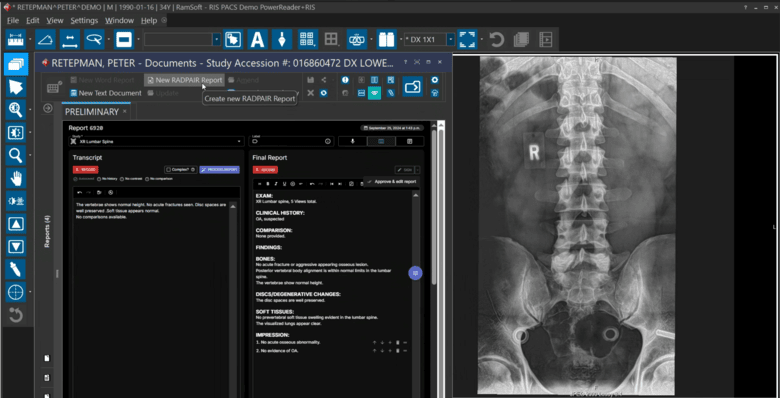The height and width of the screenshot is (398, 780).
Task: Select the crosshair circle localizer tool
Action: tap(16, 292)
